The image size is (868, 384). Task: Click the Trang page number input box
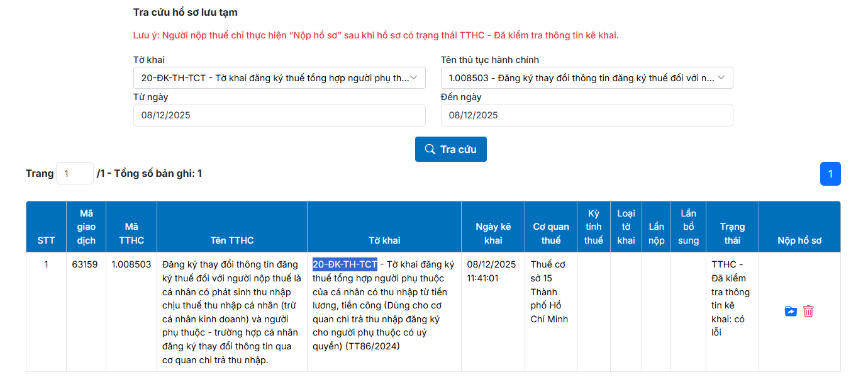click(x=74, y=173)
